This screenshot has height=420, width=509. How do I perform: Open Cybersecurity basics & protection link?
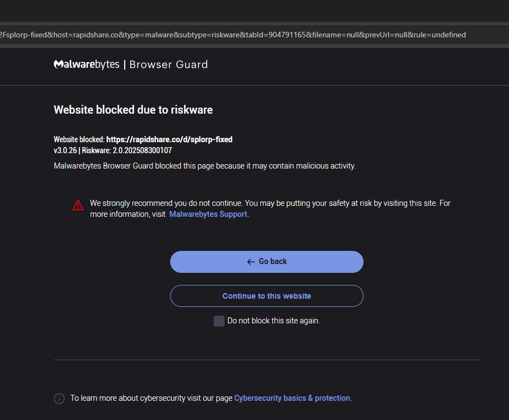point(293,398)
